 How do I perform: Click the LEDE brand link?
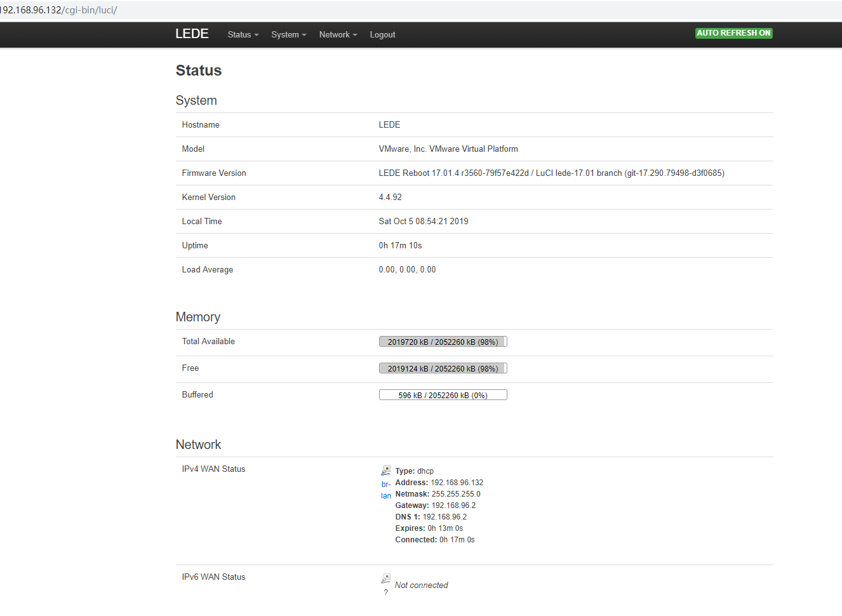click(x=192, y=34)
